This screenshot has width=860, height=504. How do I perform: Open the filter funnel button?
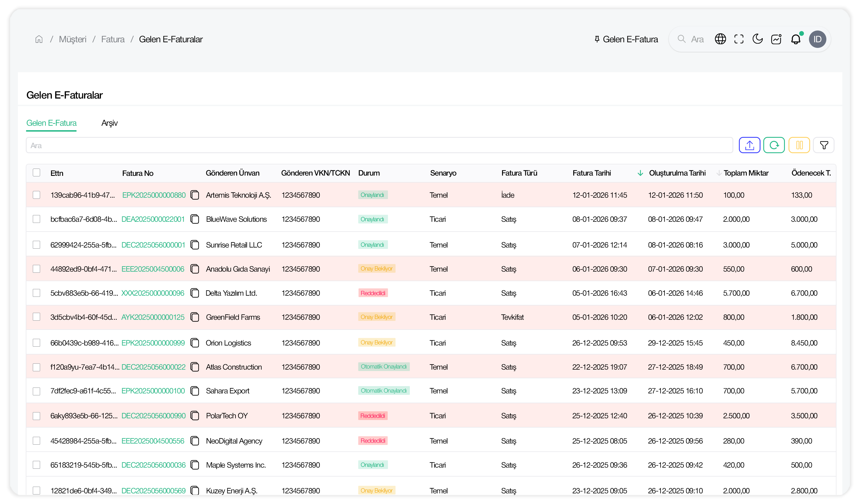coord(824,145)
